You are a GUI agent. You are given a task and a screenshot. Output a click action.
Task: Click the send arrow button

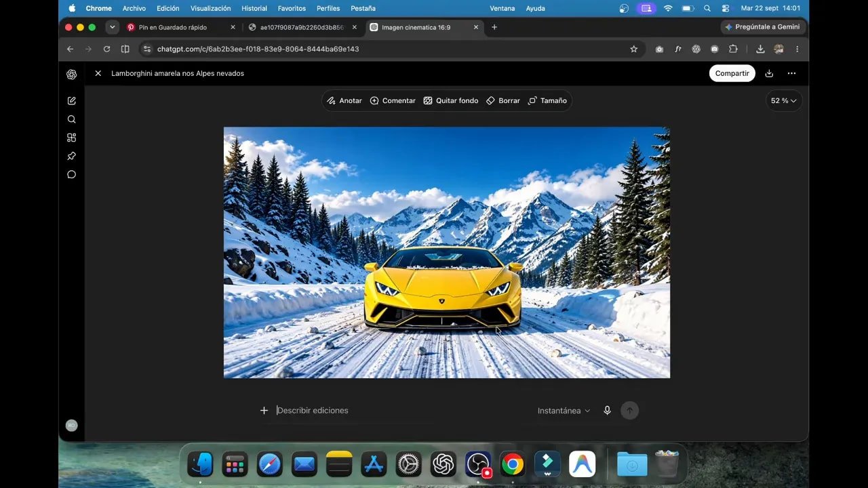coord(630,410)
